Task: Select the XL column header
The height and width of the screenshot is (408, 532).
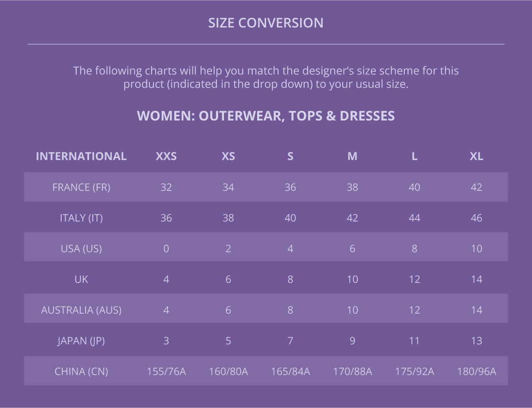Action: (477, 156)
